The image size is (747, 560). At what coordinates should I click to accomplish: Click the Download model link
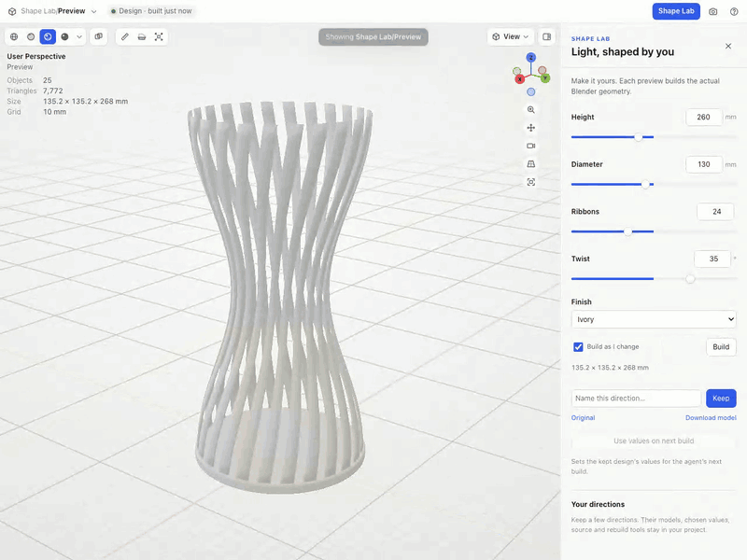click(x=711, y=417)
